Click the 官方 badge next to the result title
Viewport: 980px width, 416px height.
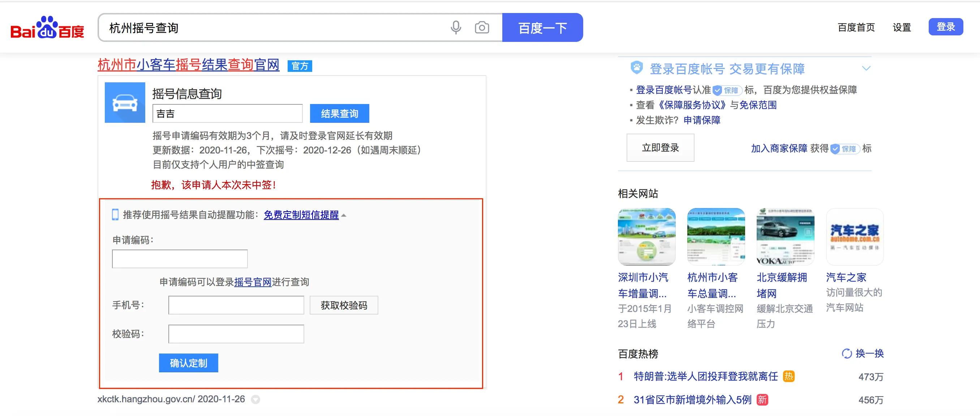pos(300,66)
